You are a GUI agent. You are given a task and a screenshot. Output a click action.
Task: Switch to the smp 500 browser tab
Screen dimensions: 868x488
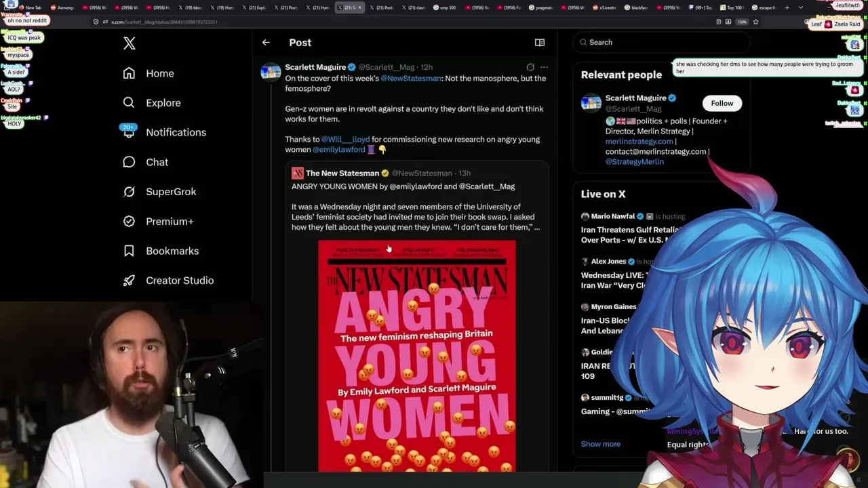tap(446, 7)
